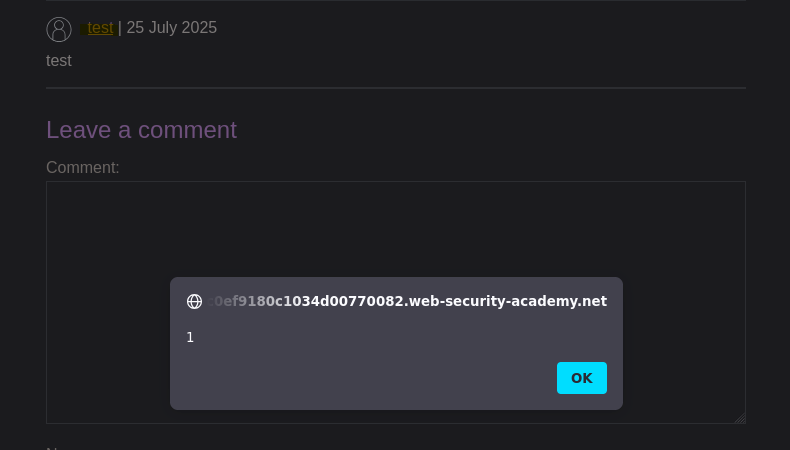Focus the large Comment text area

[396, 302]
